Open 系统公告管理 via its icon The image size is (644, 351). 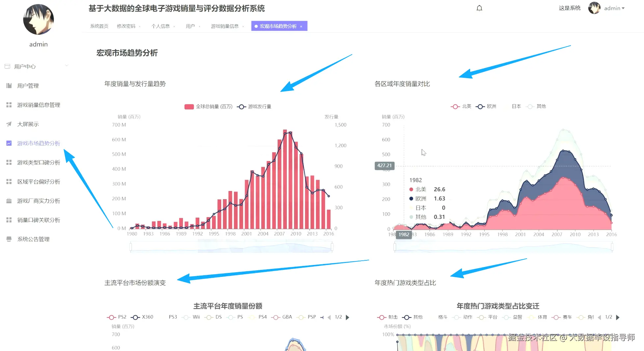pyautogui.click(x=9, y=239)
